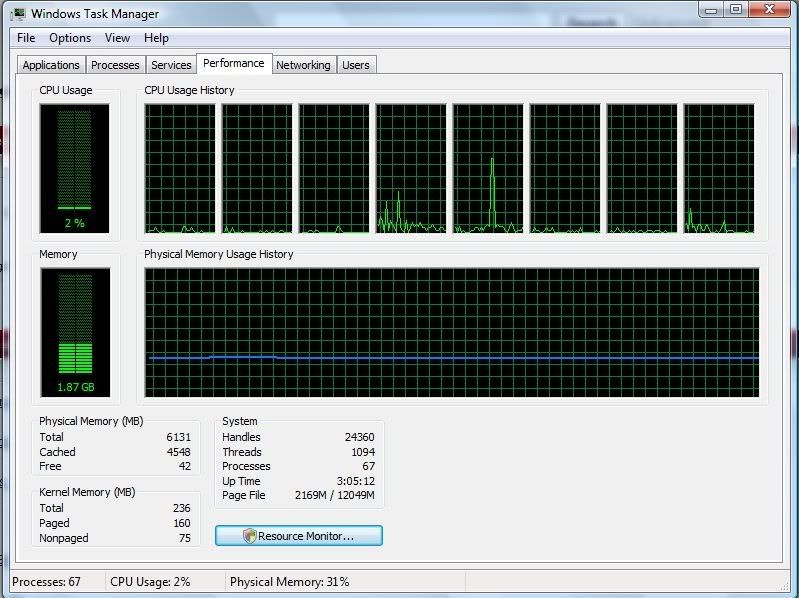This screenshot has height=598, width=799.
Task: Click the Up Time value 3:05:12
Action: (356, 481)
